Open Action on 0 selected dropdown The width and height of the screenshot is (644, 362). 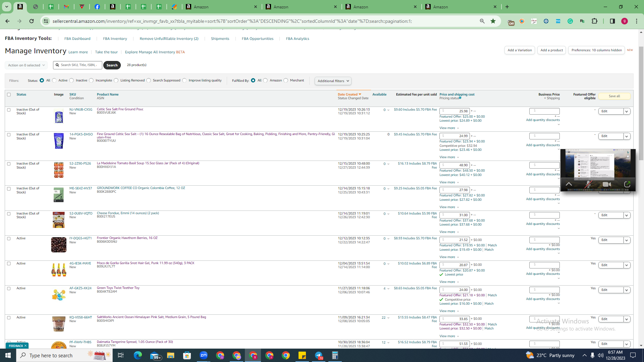pos(26,65)
